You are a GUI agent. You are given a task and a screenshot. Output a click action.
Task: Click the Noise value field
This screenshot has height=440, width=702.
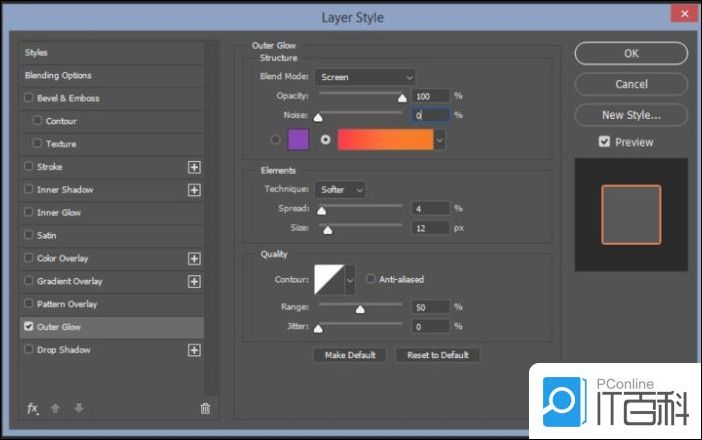pos(430,115)
